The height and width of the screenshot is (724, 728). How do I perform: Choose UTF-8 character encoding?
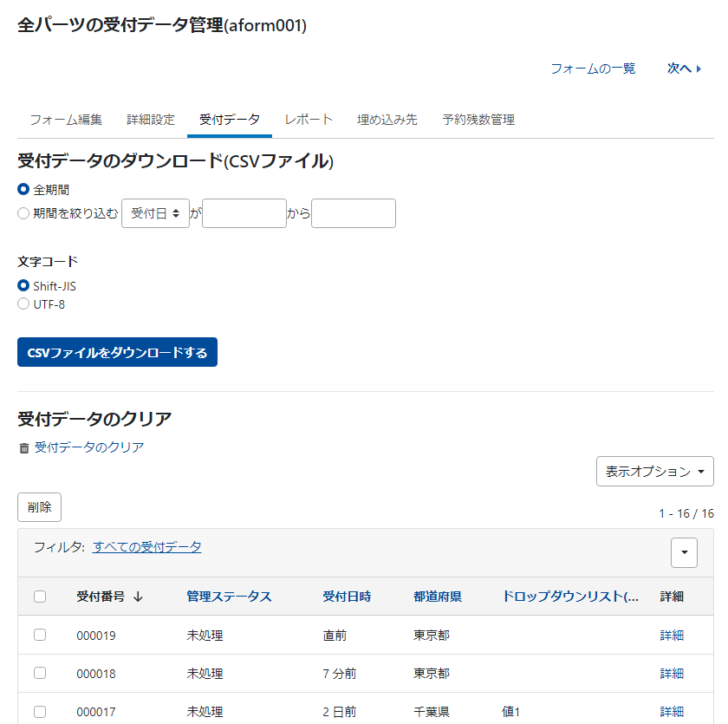[x=23, y=304]
